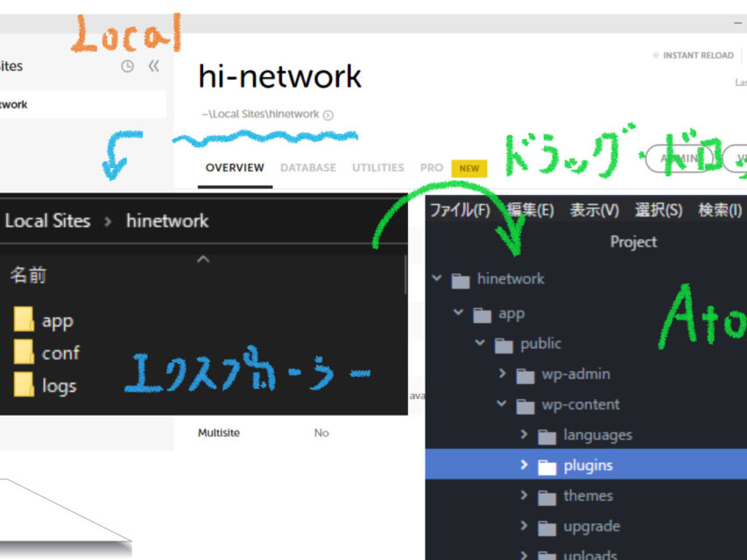Viewport: 747px width, 560px height.
Task: Collapse the Local sites sidebar
Action: 153,66
